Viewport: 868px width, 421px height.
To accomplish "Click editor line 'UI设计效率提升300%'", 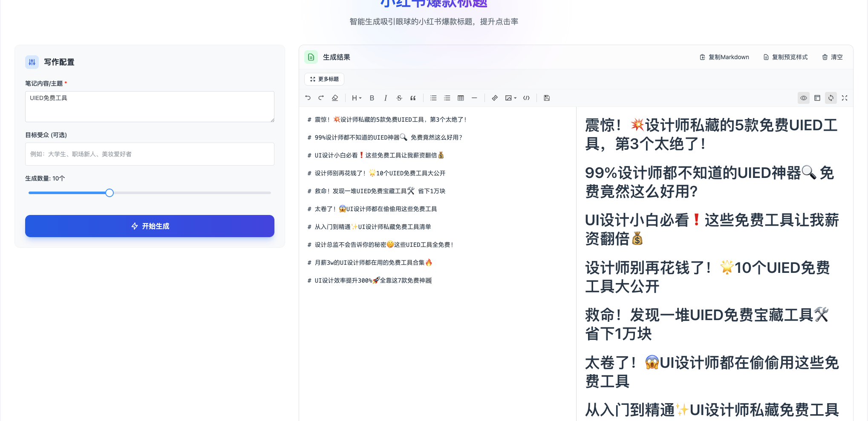I will [x=369, y=281].
